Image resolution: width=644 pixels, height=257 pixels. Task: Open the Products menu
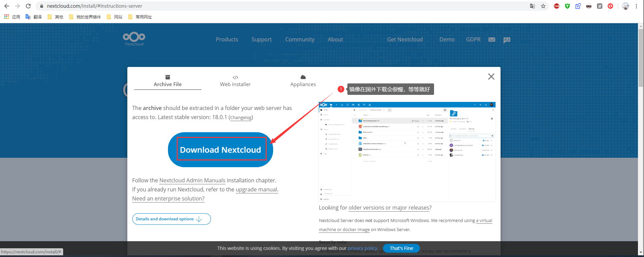227,39
